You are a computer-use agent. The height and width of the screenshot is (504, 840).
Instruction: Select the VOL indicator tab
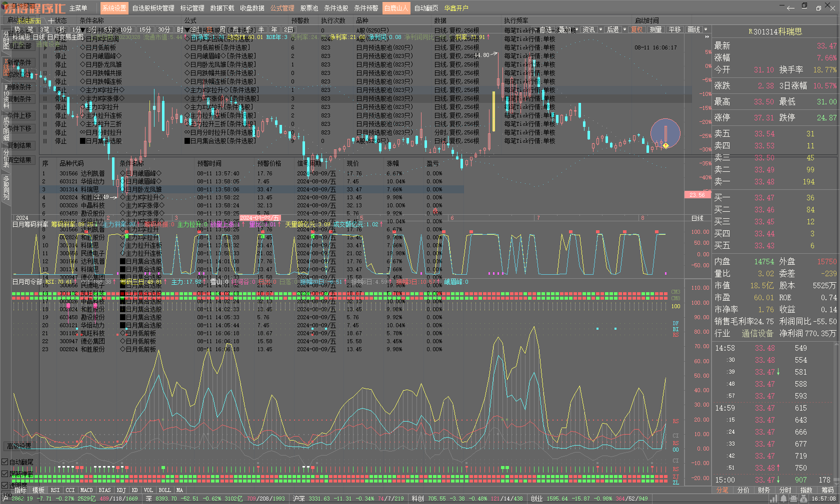click(148, 490)
